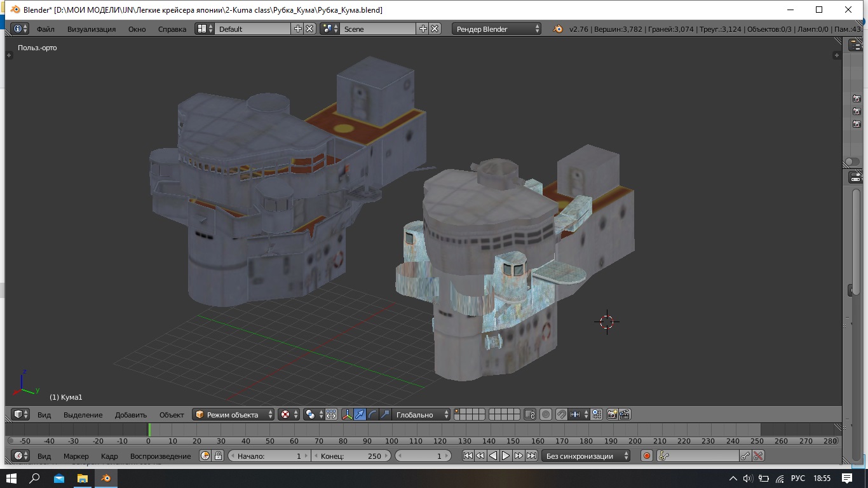Viewport: 868px width, 488px height.
Task: Toggle proportional editing circle button
Action: pyautogui.click(x=546, y=414)
